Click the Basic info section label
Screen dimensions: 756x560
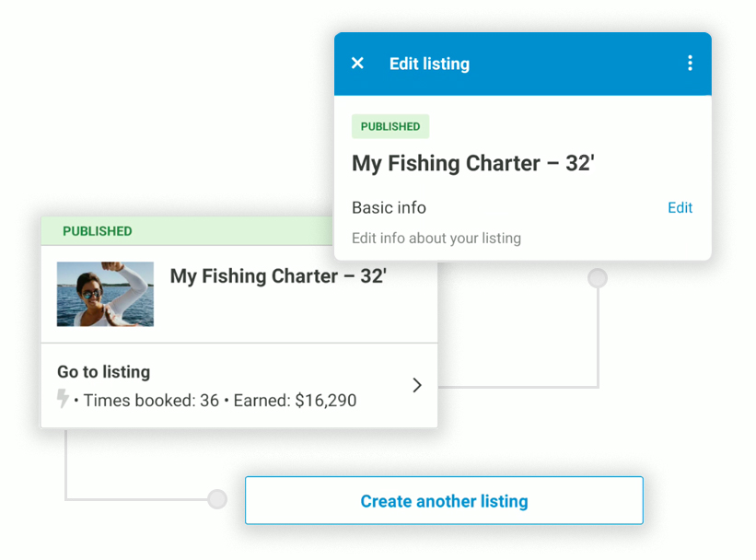[389, 208]
